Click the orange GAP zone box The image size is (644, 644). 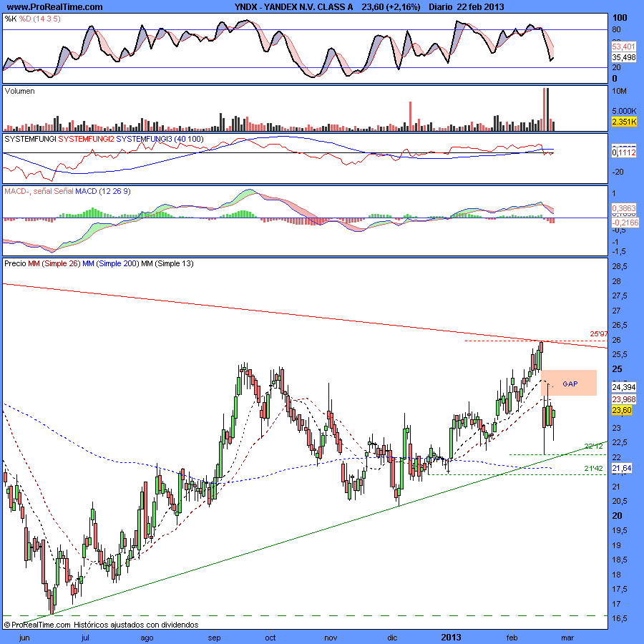(569, 383)
